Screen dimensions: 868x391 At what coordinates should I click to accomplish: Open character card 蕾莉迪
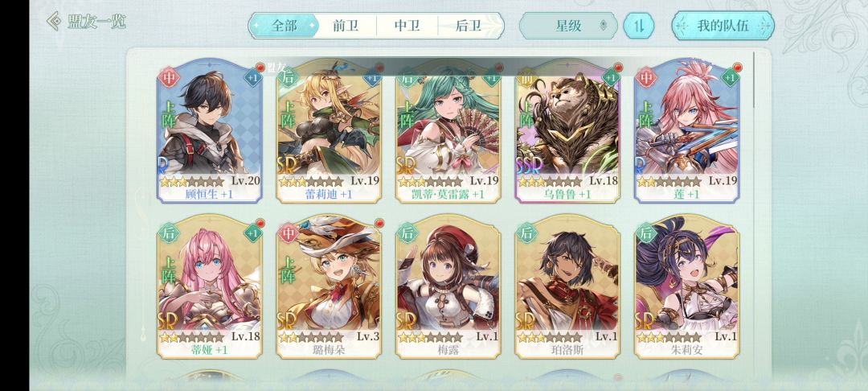[329, 130]
